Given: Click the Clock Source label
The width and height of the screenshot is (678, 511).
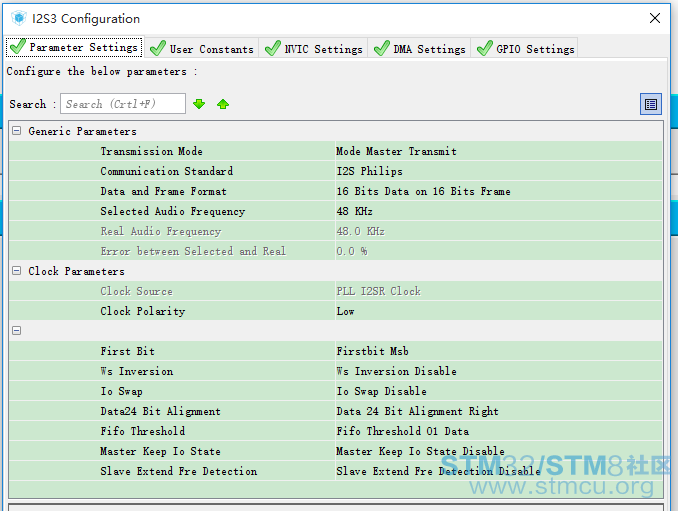Looking at the screenshot, I should (136, 291).
